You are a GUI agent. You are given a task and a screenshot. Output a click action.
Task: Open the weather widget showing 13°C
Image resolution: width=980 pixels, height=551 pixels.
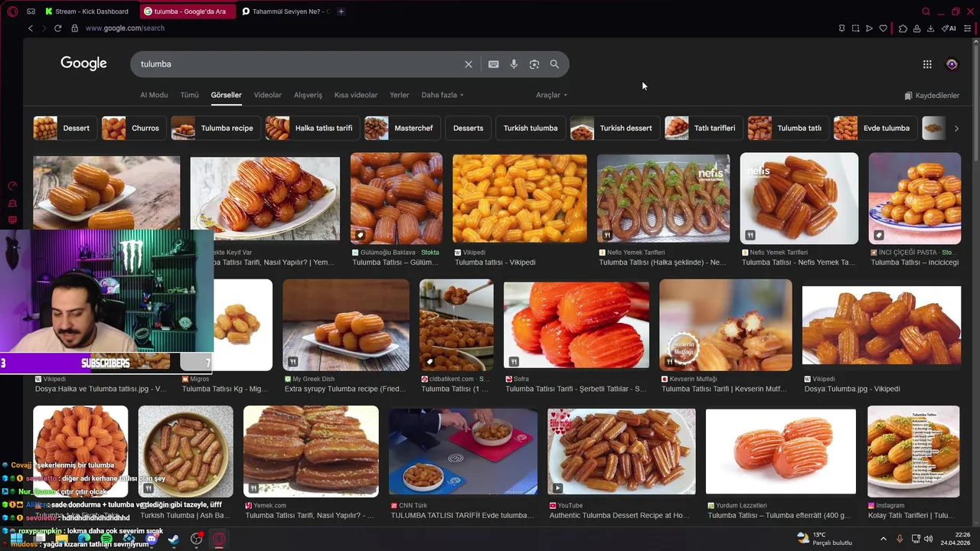tap(824, 539)
